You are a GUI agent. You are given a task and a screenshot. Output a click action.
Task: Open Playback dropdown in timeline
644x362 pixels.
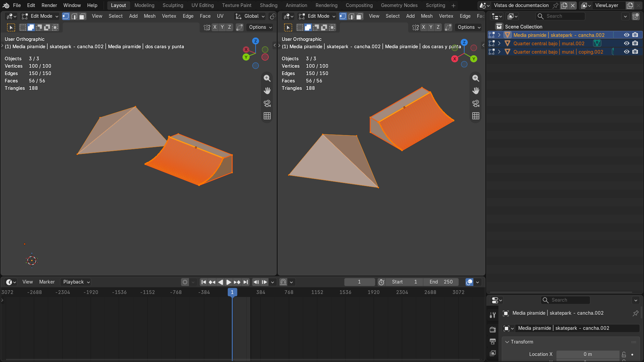76,282
